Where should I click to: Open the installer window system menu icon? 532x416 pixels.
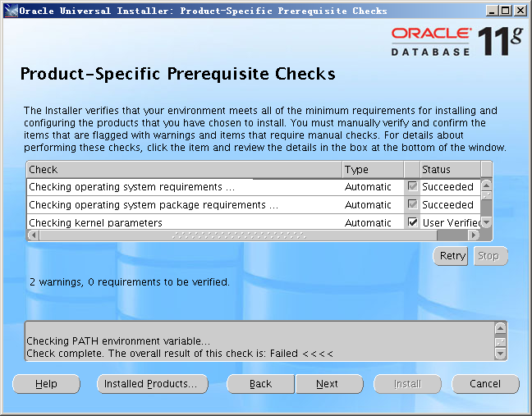coord(10,11)
